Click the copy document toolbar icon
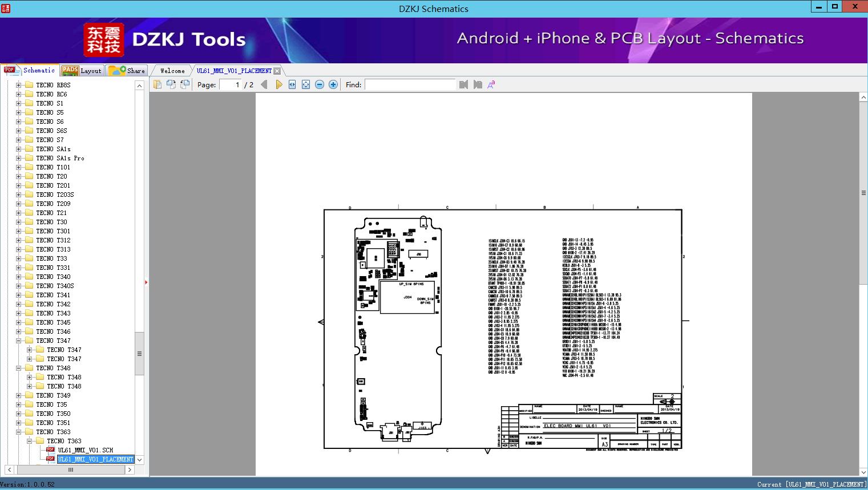This screenshot has width=868, height=490. click(158, 84)
